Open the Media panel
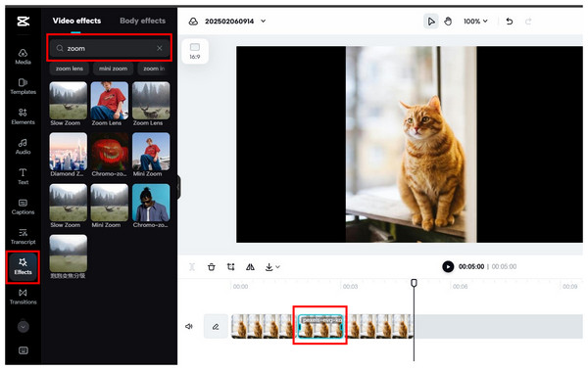The width and height of the screenshot is (588, 370). (x=23, y=57)
